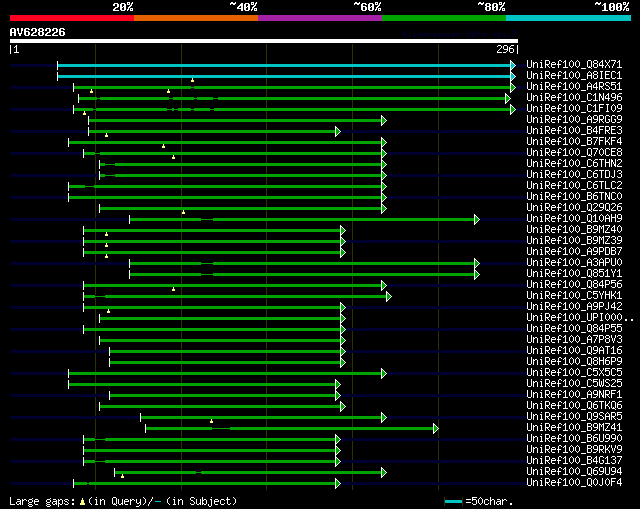The width and height of the screenshot is (640, 509).
Task: Select the UniRef100_B6TNC0 hit name
Action: click(574, 197)
